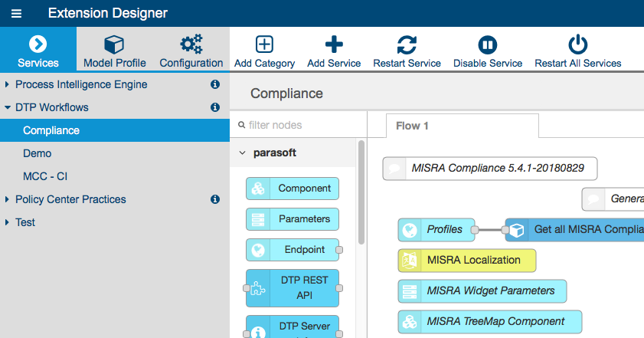The height and width of the screenshot is (338, 644).
Task: Select the MISRA Widget Parameters node
Action: [482, 291]
